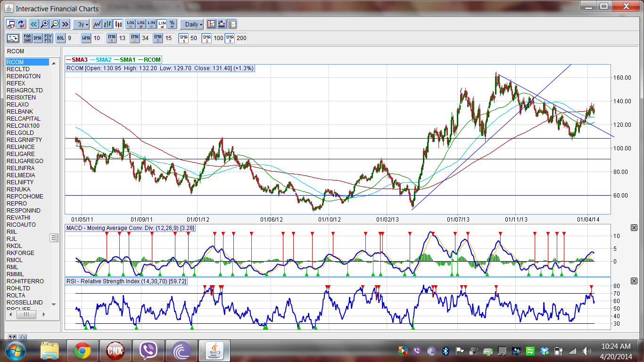Switch to OHLC bar chart style
This screenshot has width=644, height=362.
click(107, 24)
